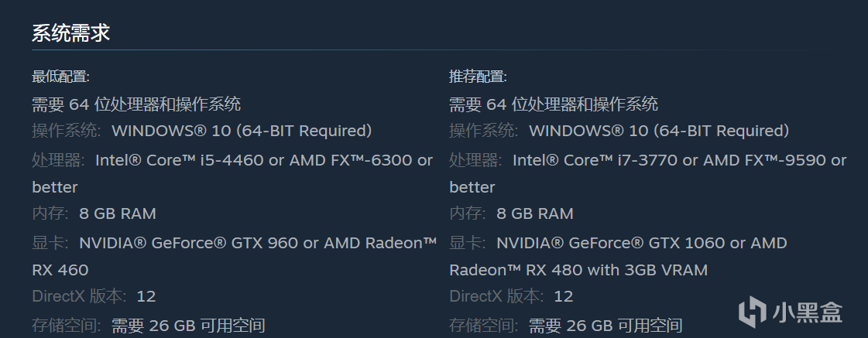The height and width of the screenshot is (338, 868).
Task: Click the minimum DirectX 版本 12 line
Action: (x=94, y=296)
